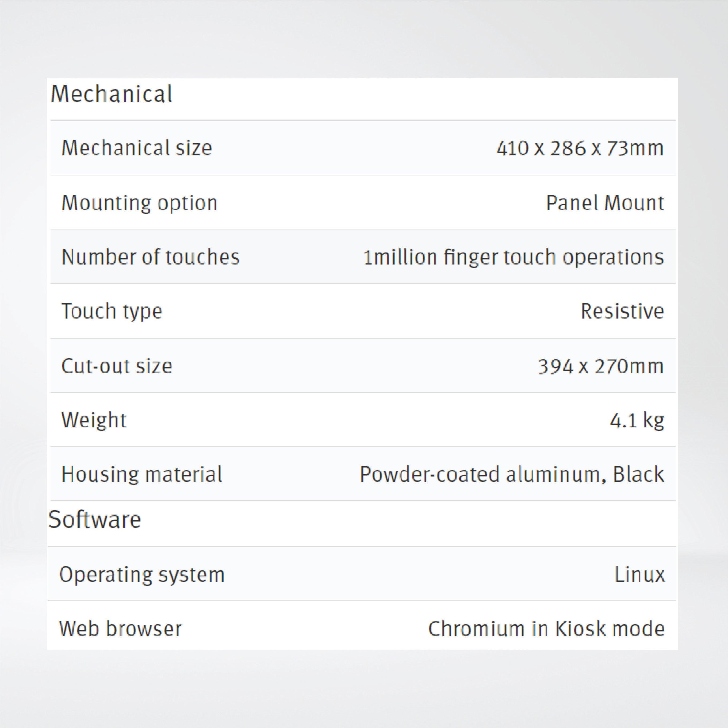728x728 pixels.
Task: Click the 4.1 kg value
Action: point(637,420)
